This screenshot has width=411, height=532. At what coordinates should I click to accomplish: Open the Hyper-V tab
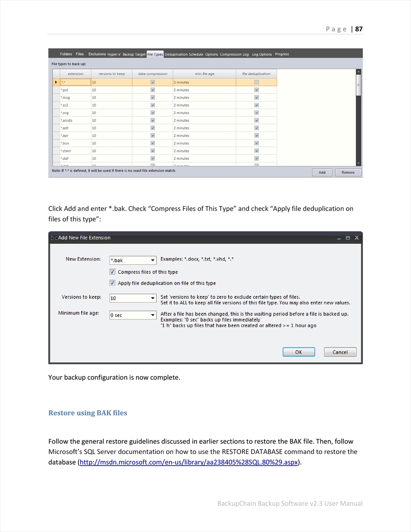coord(113,54)
